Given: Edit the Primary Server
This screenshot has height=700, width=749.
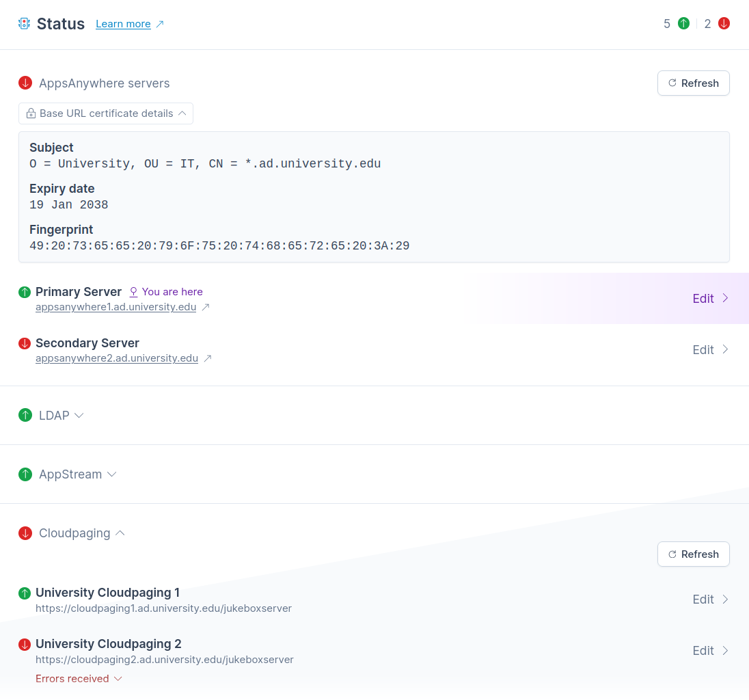Looking at the screenshot, I should click(x=711, y=299).
